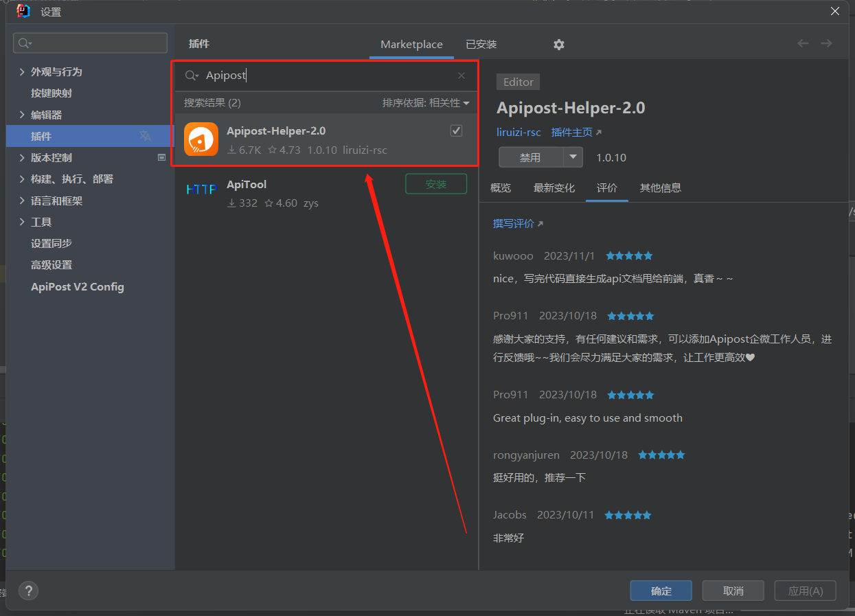The image size is (855, 616).
Task: Open the 评价 tab
Action: click(607, 187)
